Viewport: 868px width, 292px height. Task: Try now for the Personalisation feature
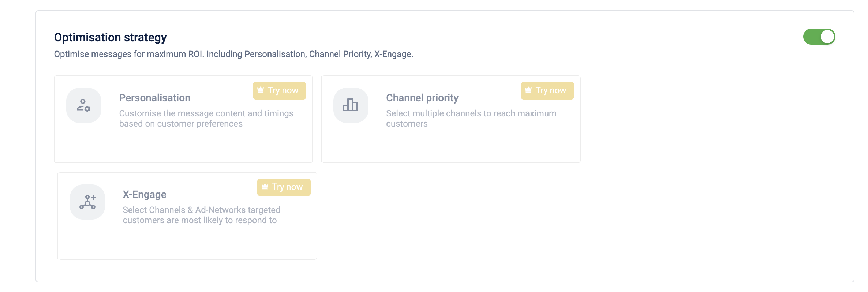pyautogui.click(x=280, y=91)
